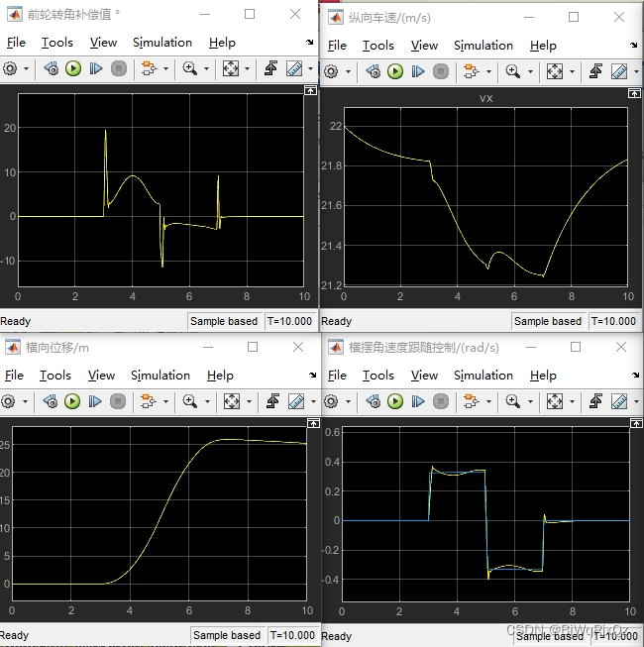Select zoom tool in longitudinal speed scope
Image resolution: width=644 pixels, height=647 pixels.
pyautogui.click(x=513, y=71)
